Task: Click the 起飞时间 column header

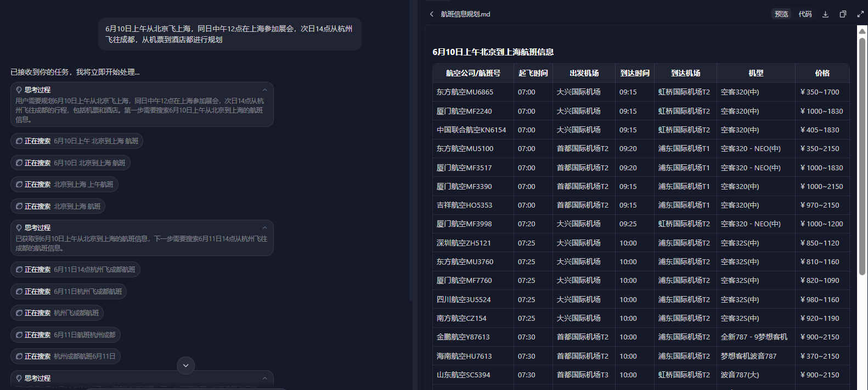Action: 533,73
